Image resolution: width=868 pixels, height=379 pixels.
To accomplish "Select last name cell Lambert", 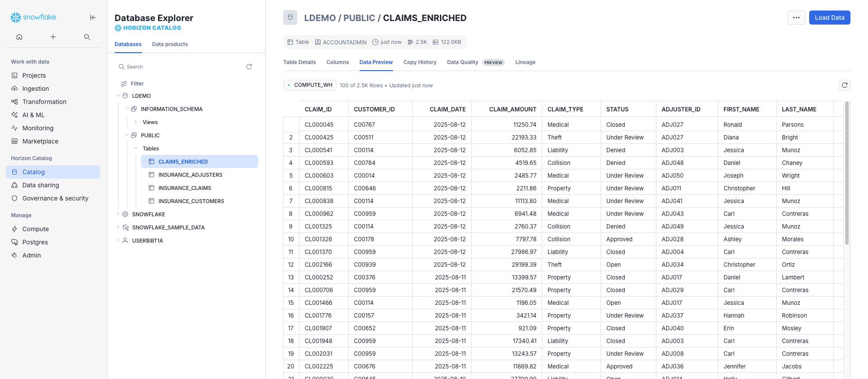I will click(805, 277).
